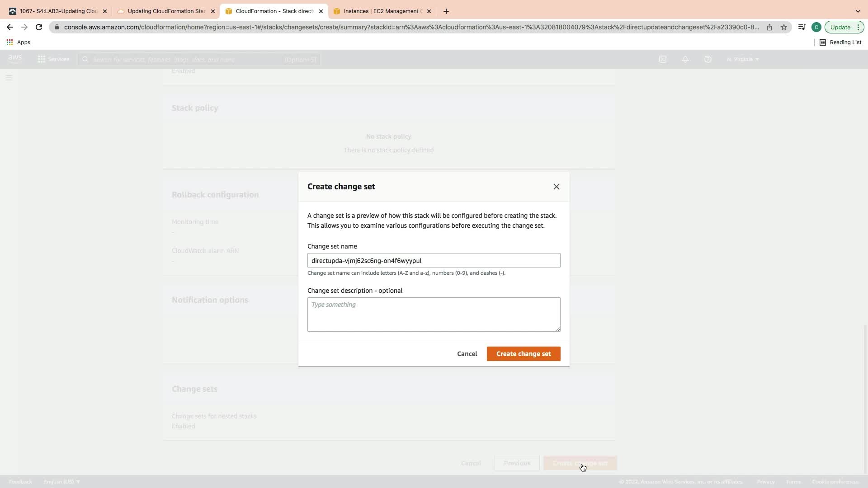
Task: Open the share page icon in address bar
Action: (769, 27)
